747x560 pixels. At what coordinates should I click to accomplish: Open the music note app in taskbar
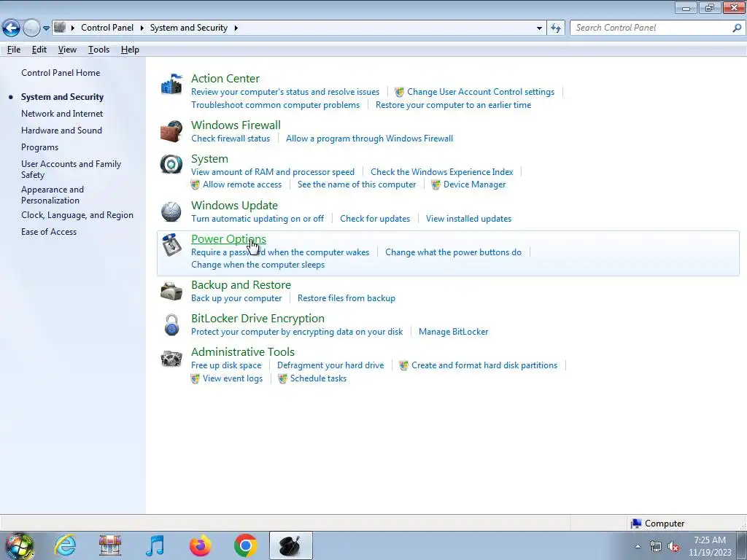[155, 545]
